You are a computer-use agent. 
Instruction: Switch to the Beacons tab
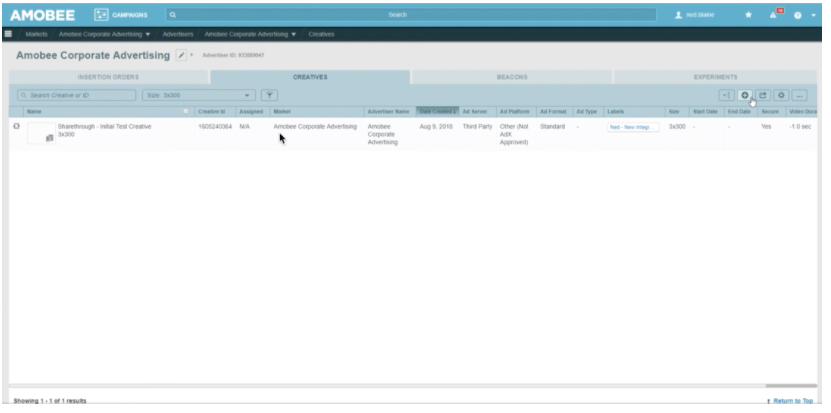pos(512,77)
